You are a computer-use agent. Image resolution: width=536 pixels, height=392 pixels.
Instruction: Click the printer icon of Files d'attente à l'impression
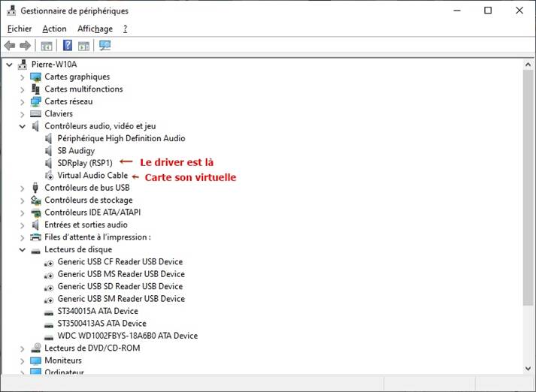point(35,237)
